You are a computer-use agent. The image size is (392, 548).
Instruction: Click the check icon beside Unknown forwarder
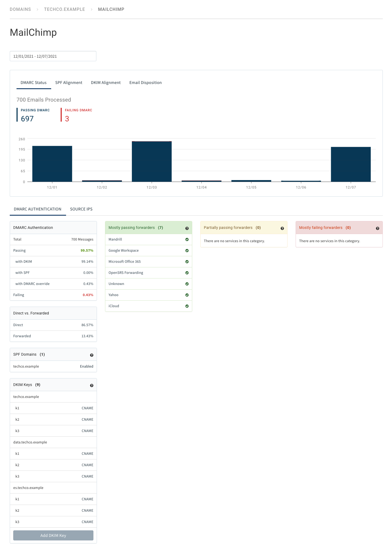pos(187,284)
